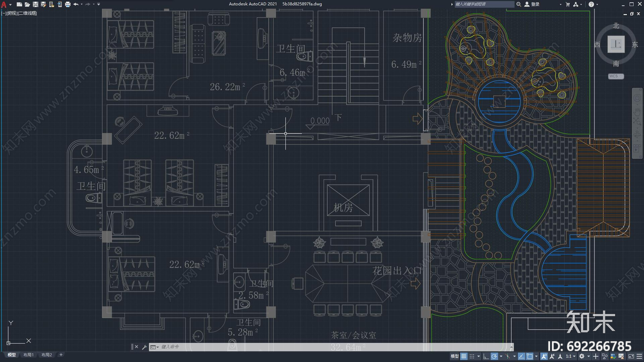This screenshot has width=644, height=362.
Task: Close the command line with X
Action: 136,347
